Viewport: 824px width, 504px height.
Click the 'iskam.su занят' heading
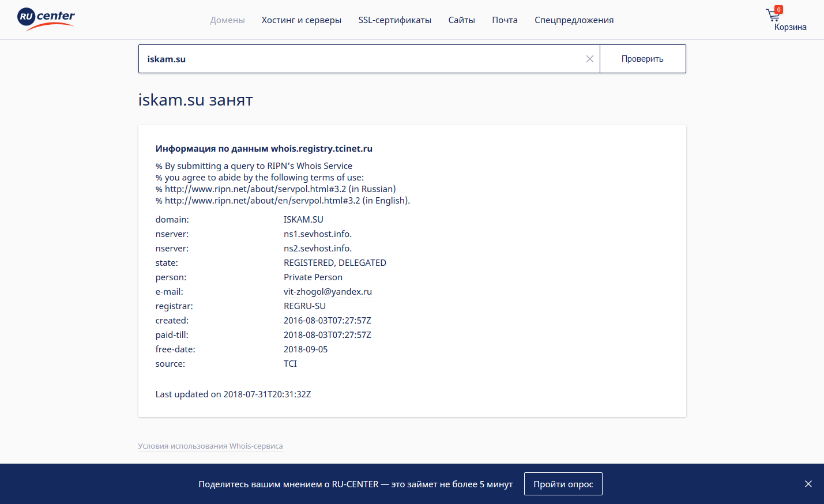tap(195, 100)
